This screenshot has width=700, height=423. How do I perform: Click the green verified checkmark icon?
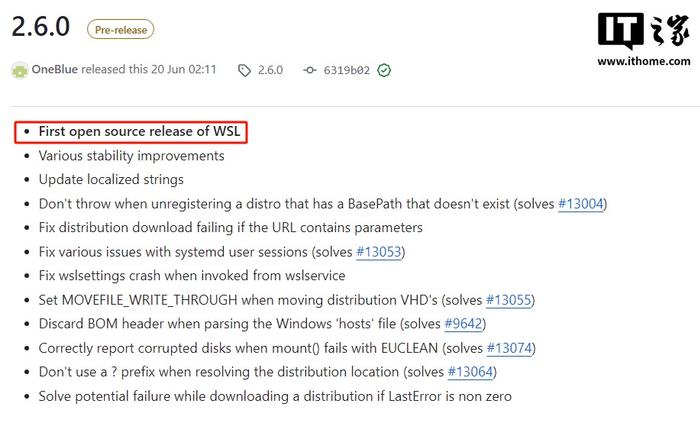384,70
